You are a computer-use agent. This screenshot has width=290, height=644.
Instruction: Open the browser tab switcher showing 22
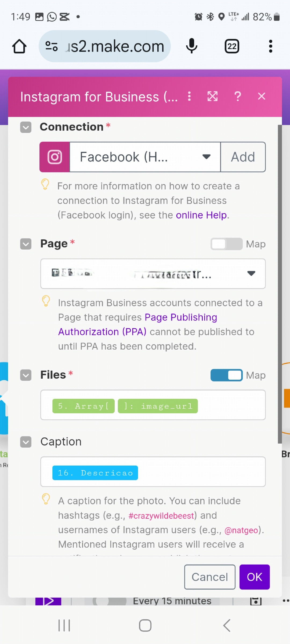pos(232,46)
